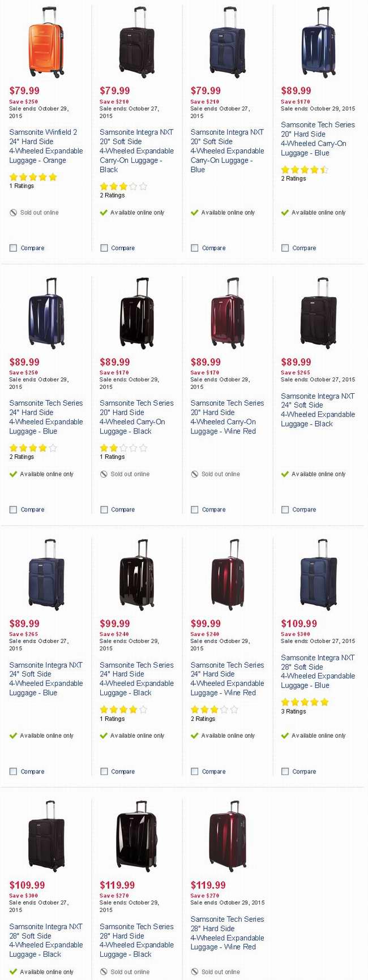Tick Compare for Tech Series 24" Wine Red

point(194,771)
